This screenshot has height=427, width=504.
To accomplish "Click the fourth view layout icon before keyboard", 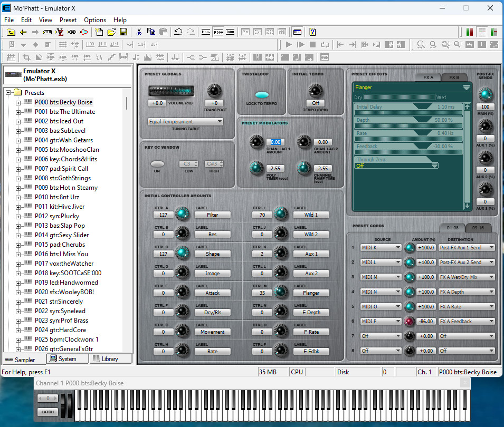I will [x=282, y=32].
